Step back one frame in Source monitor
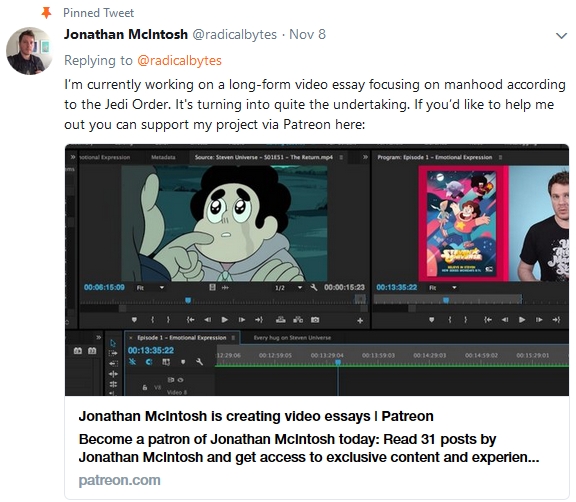The width and height of the screenshot is (576, 502). pyautogui.click(x=208, y=320)
